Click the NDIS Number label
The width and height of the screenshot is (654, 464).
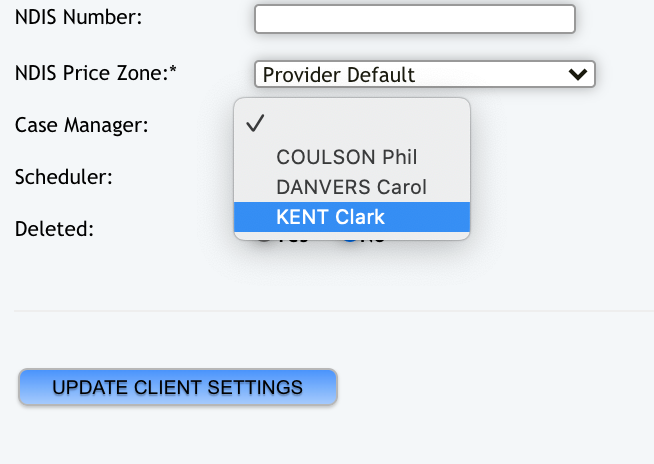coord(78,17)
